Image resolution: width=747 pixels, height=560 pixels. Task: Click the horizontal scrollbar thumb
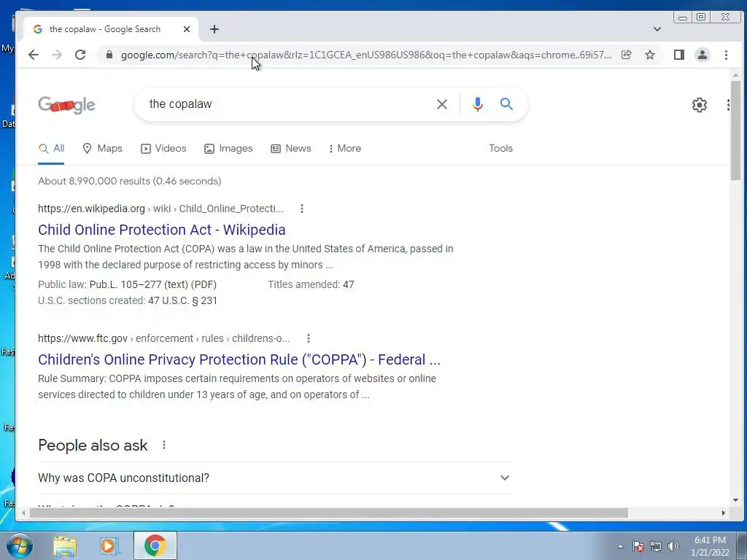coord(329,513)
